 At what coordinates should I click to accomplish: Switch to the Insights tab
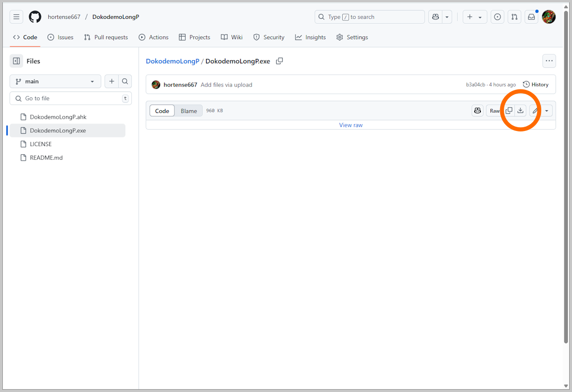311,37
